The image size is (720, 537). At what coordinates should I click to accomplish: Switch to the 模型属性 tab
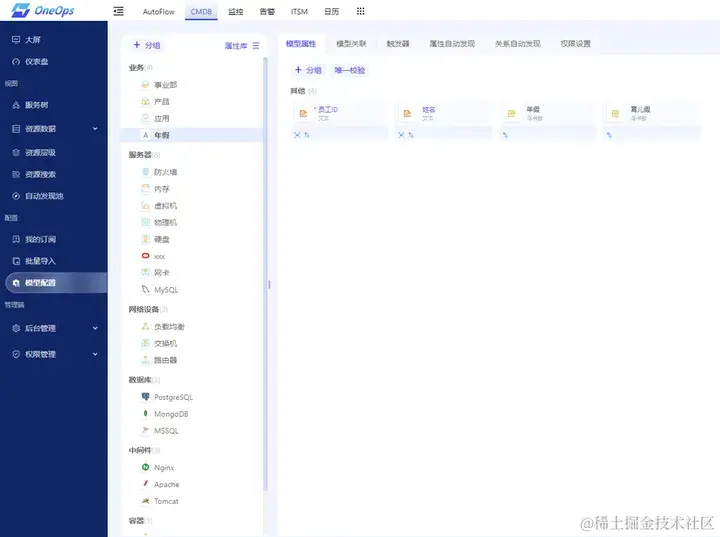click(301, 44)
